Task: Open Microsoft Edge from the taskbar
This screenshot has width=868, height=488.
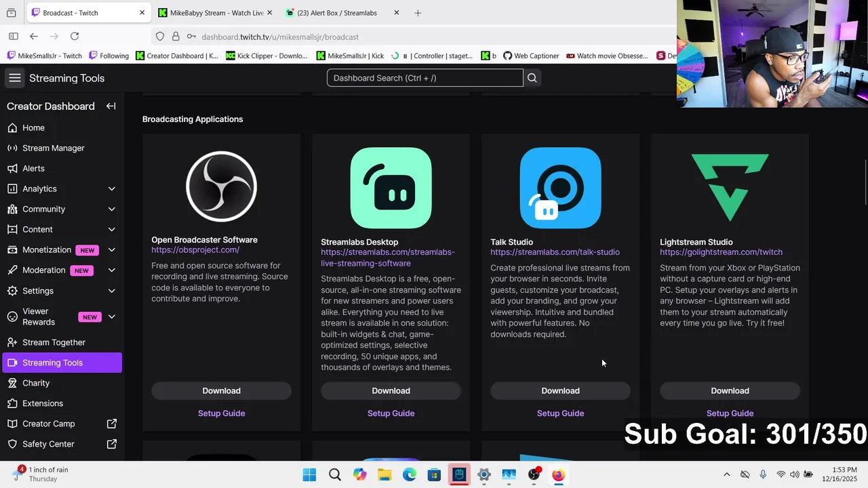Action: [x=410, y=475]
